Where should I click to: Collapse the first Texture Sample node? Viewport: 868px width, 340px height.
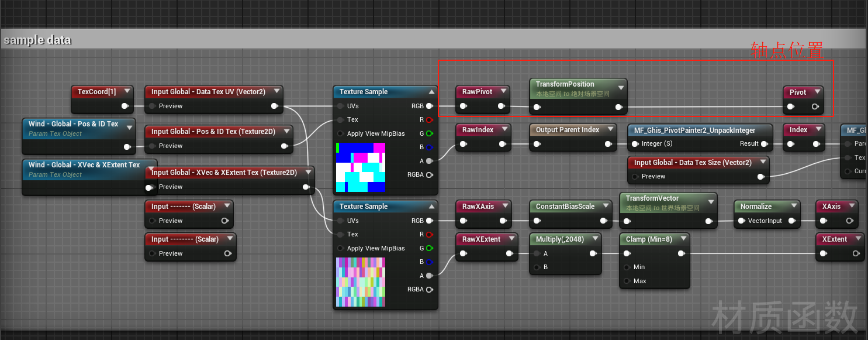[431, 92]
